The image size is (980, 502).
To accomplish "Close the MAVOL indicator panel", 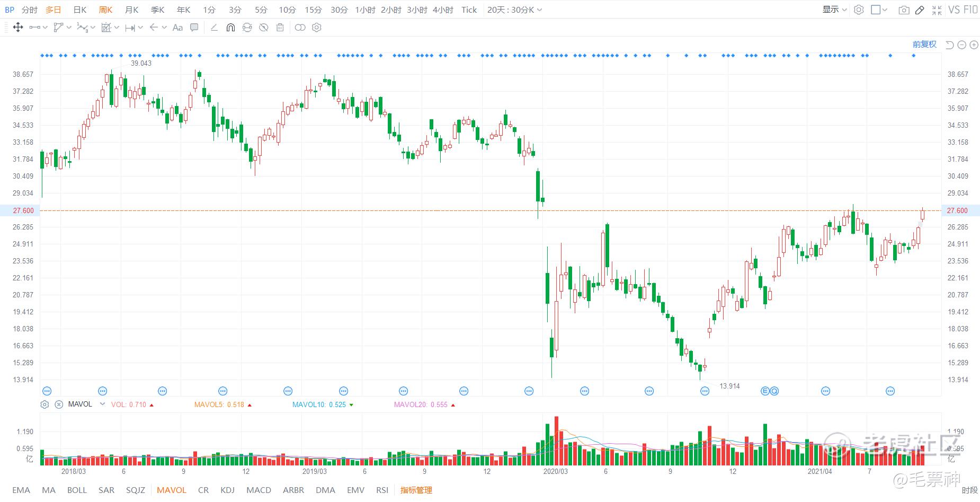I will pyautogui.click(x=59, y=404).
